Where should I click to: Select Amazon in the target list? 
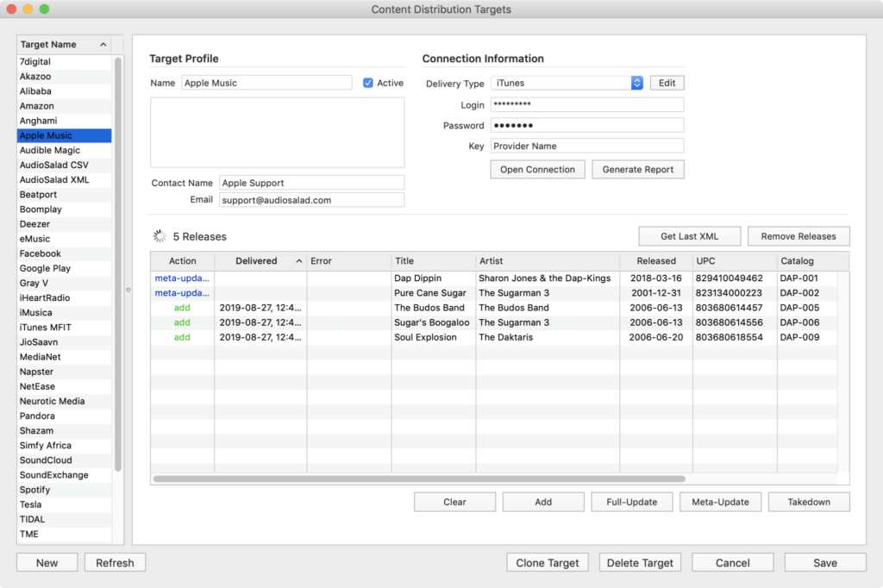64,106
